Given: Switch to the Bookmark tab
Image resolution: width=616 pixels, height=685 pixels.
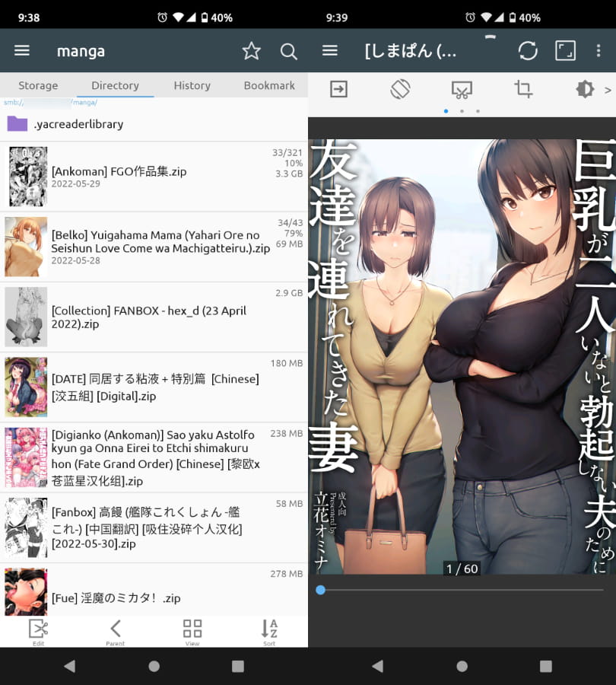Looking at the screenshot, I should [269, 85].
